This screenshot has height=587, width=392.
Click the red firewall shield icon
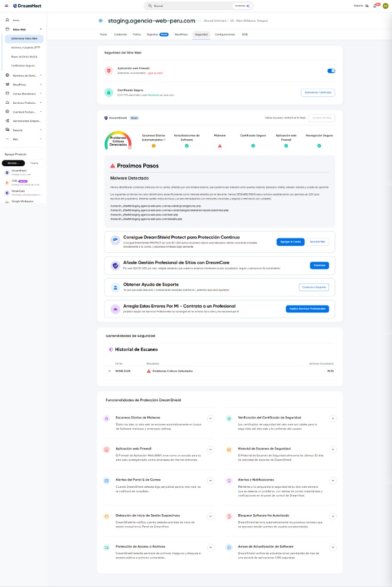tap(109, 71)
